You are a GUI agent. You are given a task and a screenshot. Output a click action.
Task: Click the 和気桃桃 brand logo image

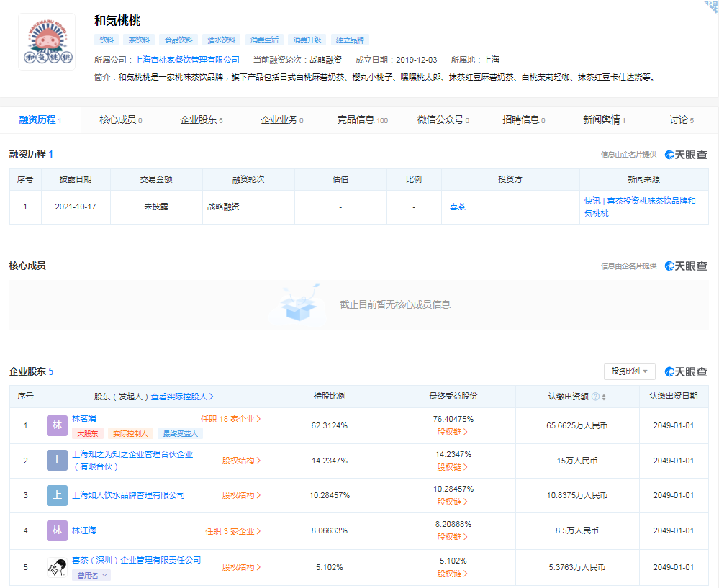point(47,42)
